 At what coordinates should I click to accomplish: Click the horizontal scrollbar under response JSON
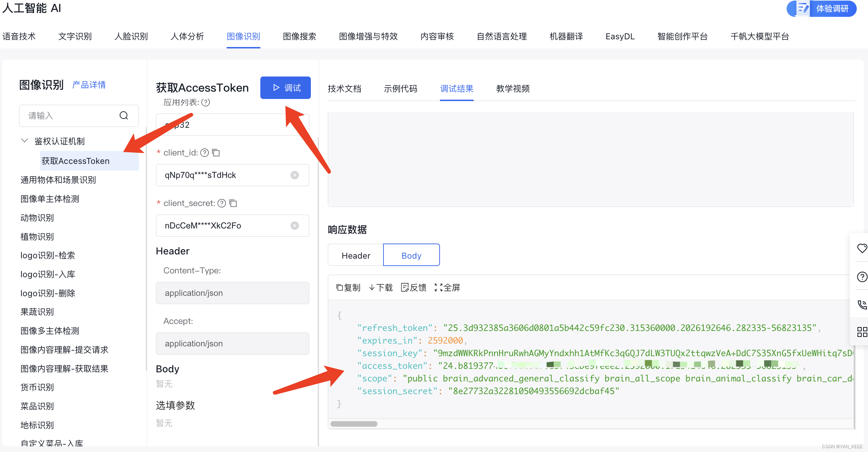[x=354, y=424]
